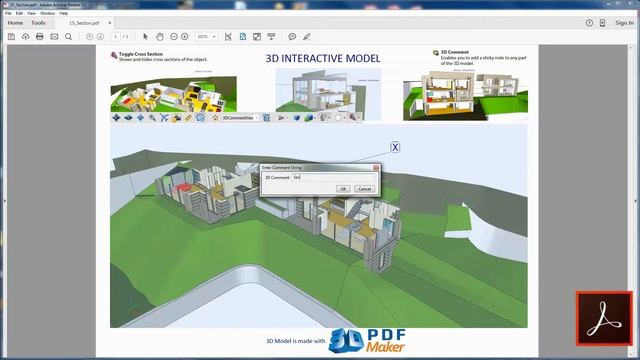
Task: Click the 3D Comment text field
Action: (334, 178)
